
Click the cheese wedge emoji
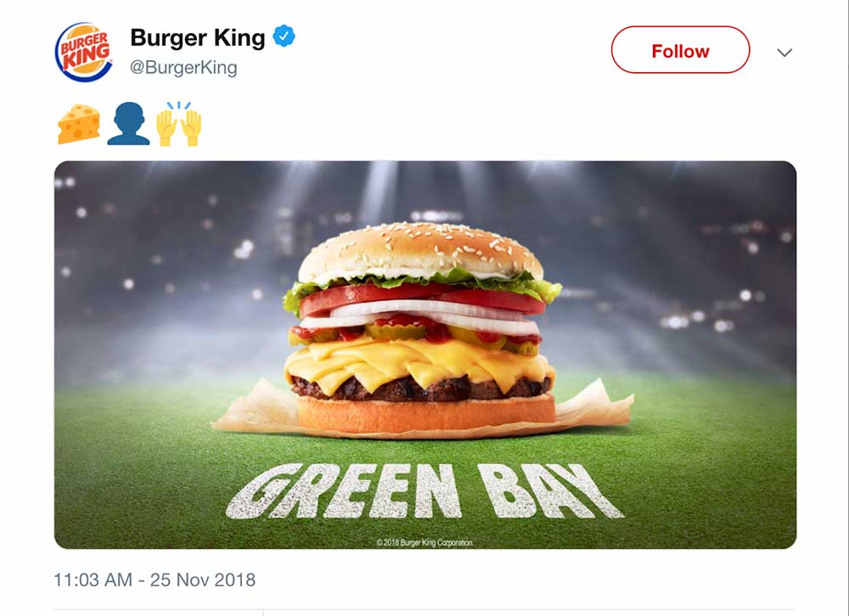click(79, 124)
